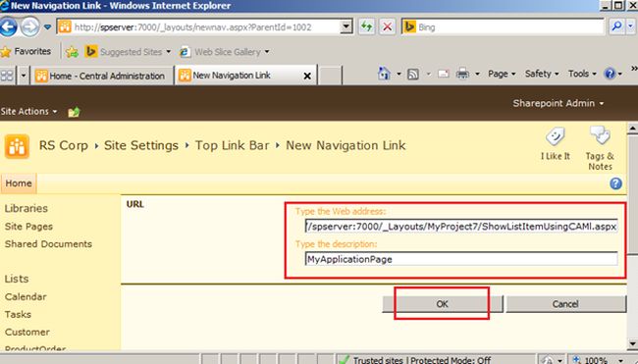Open Shared Documents library link
This screenshot has width=638, height=364.
click(48, 244)
